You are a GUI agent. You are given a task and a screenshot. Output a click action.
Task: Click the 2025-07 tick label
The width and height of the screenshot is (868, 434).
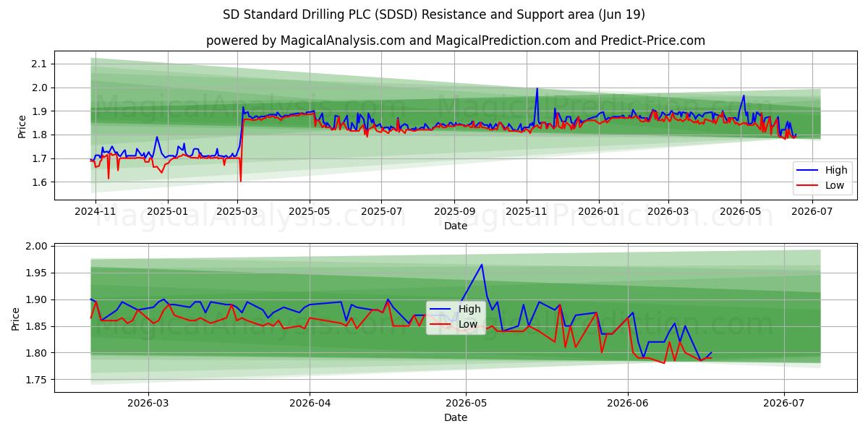[383, 212]
